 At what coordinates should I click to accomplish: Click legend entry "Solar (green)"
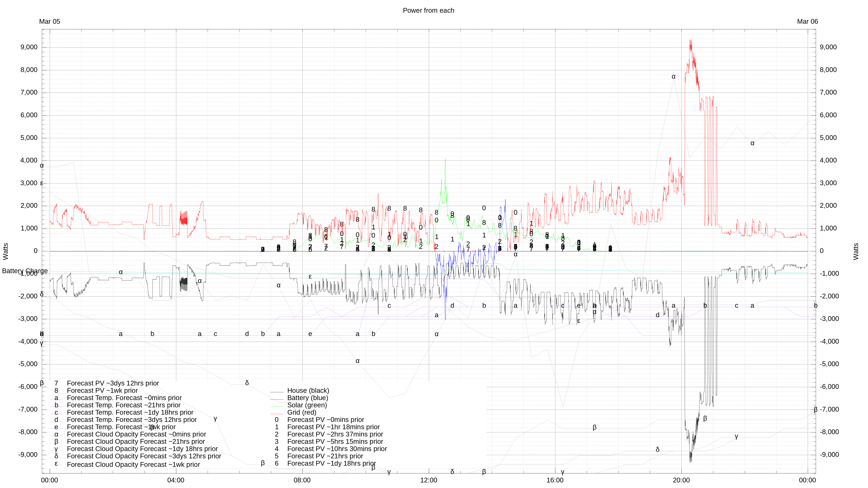click(x=307, y=405)
